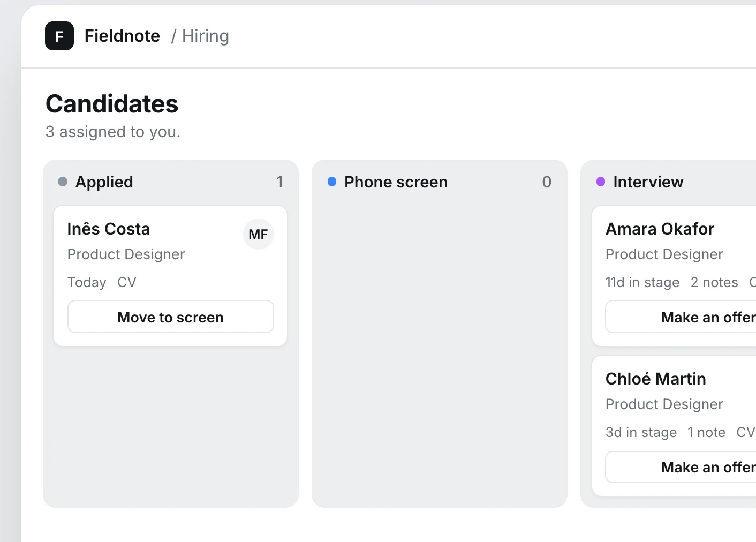Viewport: 756px width, 542px height.
Task: Open the Inês Costa candidate name
Action: (109, 229)
